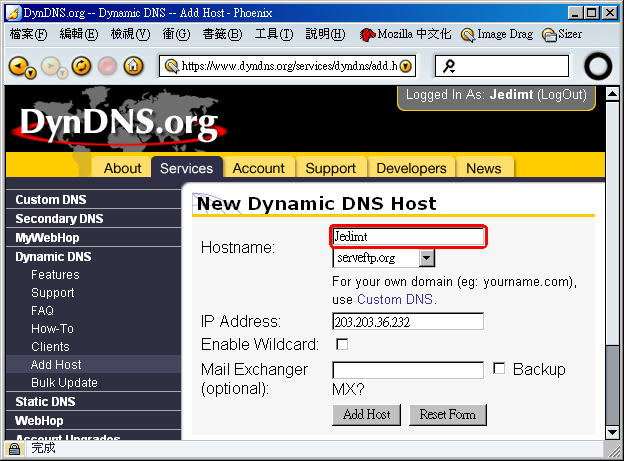Reload the page with the refresh icon

tap(82, 66)
